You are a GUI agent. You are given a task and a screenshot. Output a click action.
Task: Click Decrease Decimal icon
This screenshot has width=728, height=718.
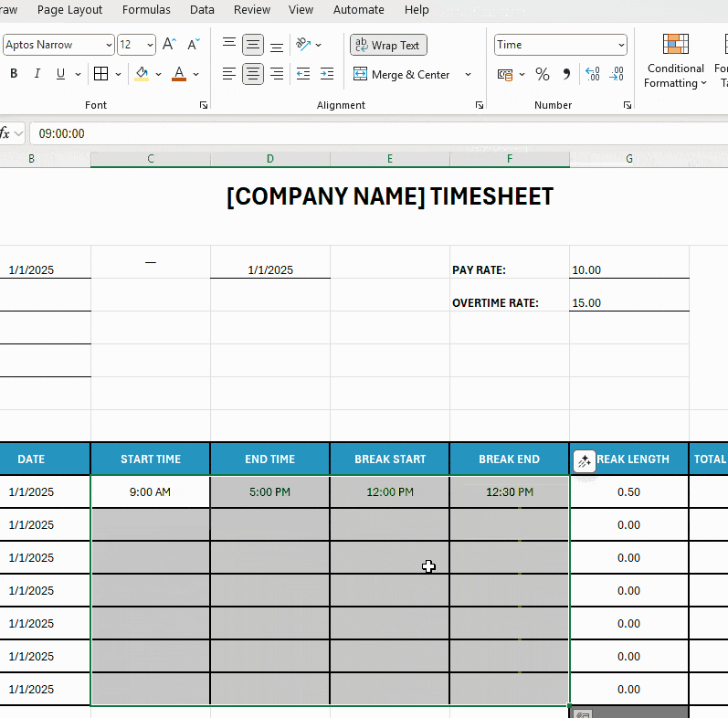tap(617, 74)
